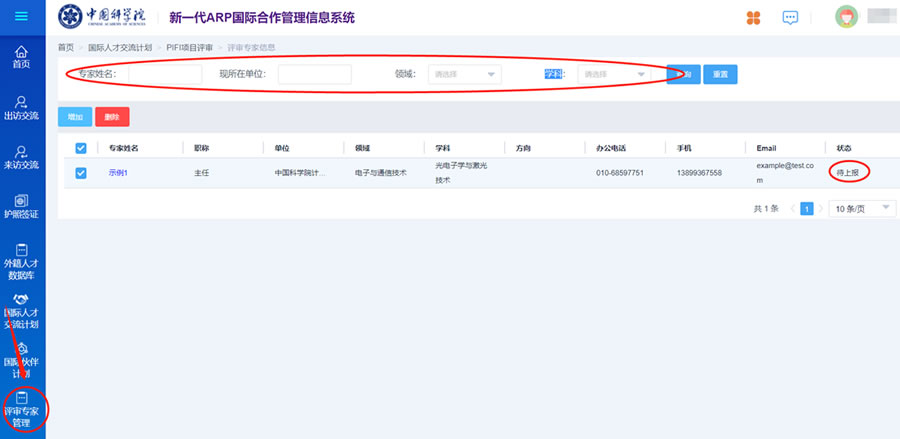Open 评审专家管理 sidebar section
The image size is (900, 439).
[x=22, y=410]
